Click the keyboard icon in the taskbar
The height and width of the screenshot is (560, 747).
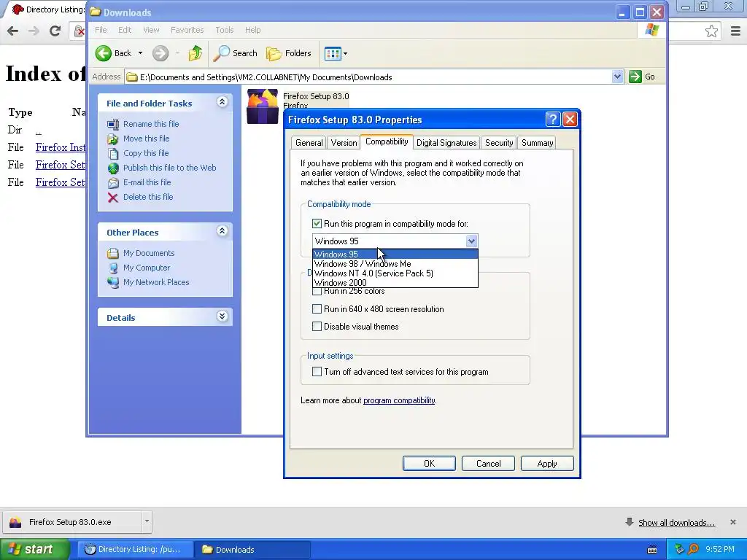652,550
